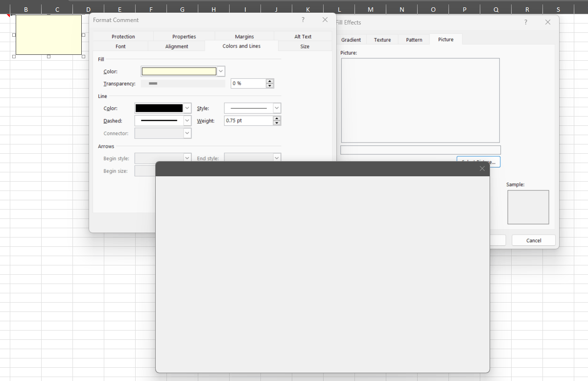Open the Size tab
Viewport: 588px width, 381px height.
click(305, 47)
